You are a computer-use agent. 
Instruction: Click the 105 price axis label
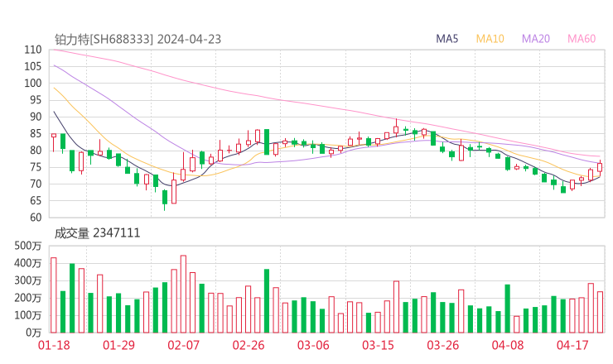pos(33,67)
